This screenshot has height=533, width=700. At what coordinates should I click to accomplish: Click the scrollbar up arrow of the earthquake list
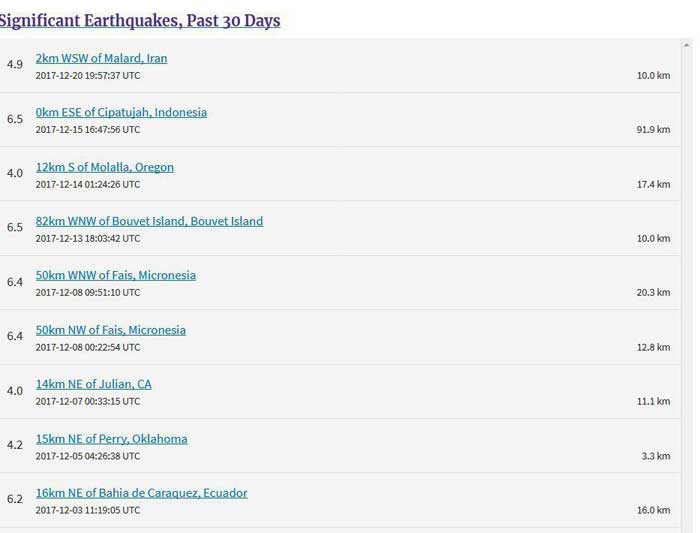[x=687, y=45]
